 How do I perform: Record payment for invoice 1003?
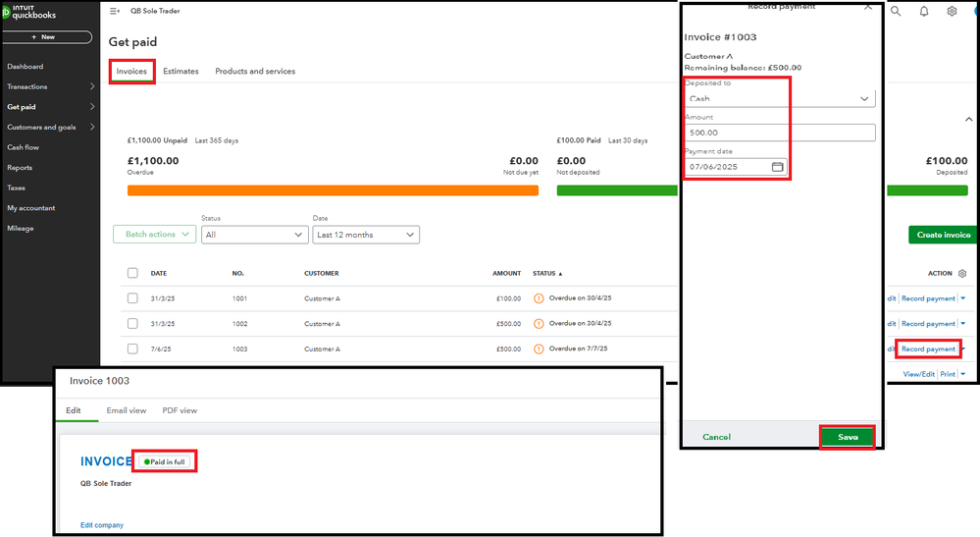(x=928, y=349)
